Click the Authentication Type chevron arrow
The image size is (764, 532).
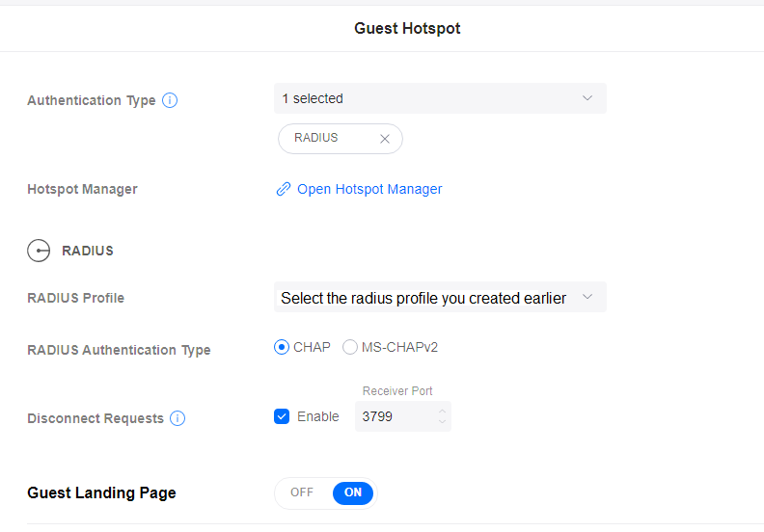point(587,98)
